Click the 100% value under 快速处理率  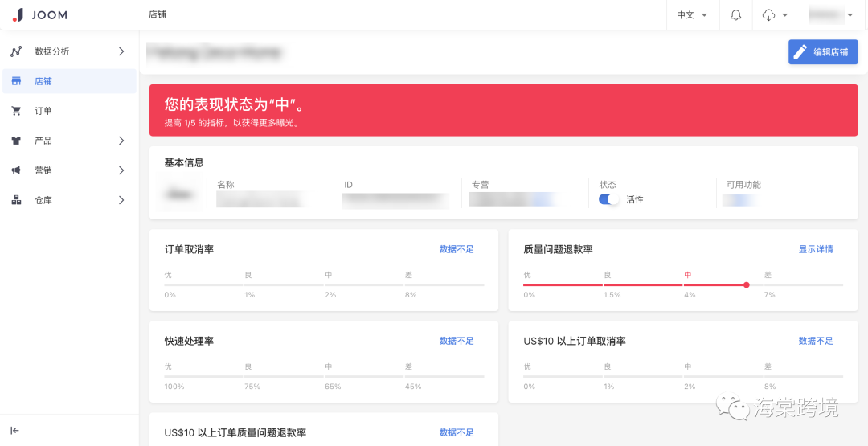pos(173,387)
